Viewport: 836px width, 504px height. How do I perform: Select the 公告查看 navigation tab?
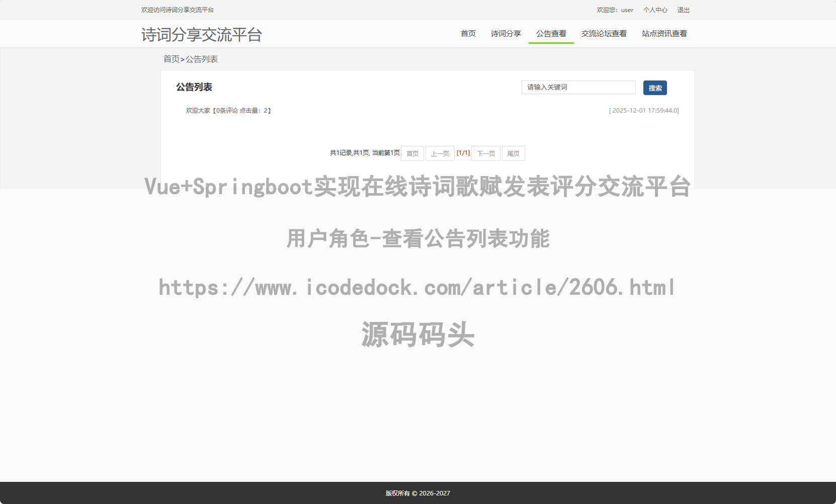551,34
